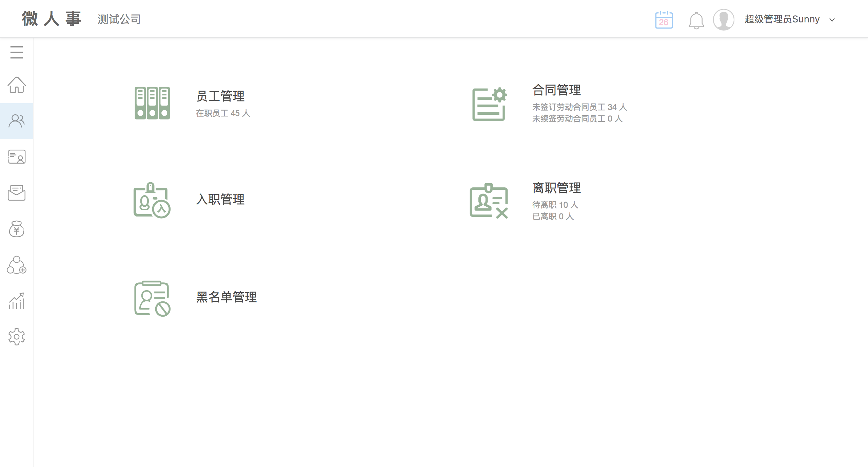Click the 测试公司 company name
The width and height of the screenshot is (868, 467).
tap(119, 19)
